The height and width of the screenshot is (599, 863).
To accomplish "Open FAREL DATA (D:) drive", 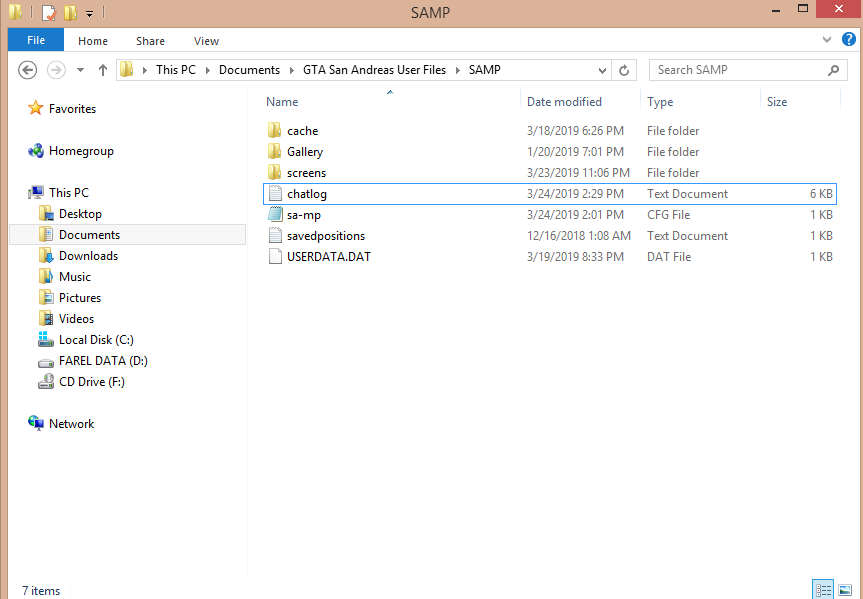I will tap(103, 361).
